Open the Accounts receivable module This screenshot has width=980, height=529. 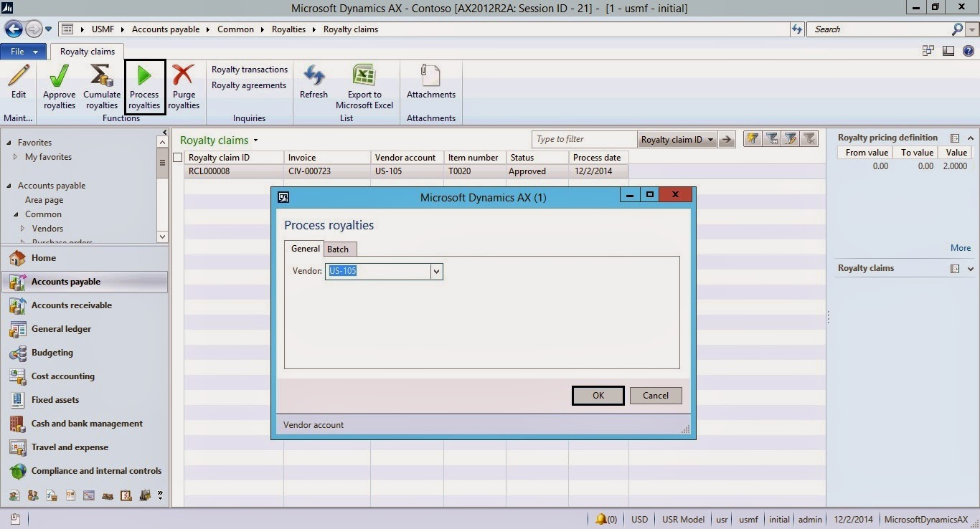click(85, 305)
